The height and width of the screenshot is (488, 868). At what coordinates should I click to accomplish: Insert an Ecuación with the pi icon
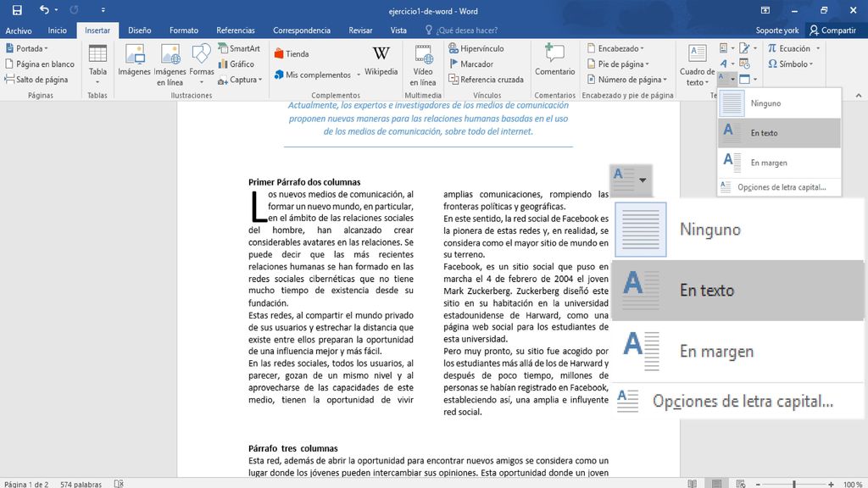pos(789,48)
